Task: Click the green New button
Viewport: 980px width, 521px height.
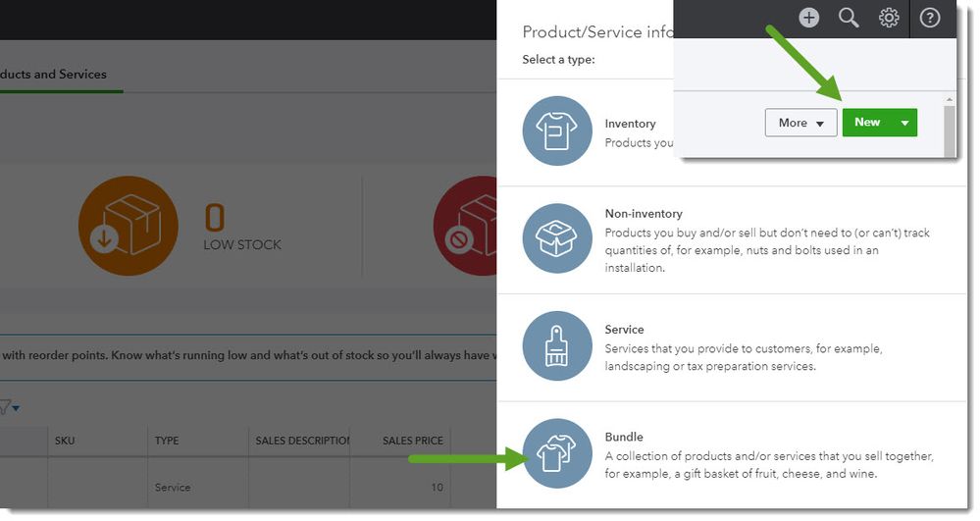Action: pos(866,123)
